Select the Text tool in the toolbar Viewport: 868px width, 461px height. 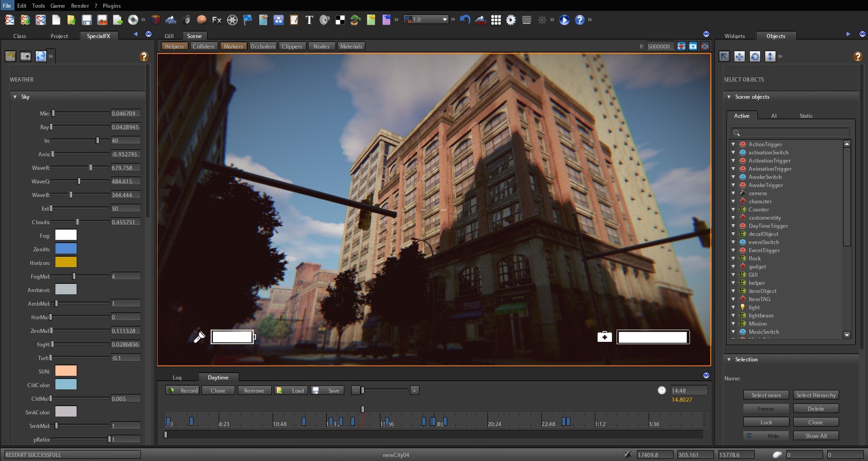tap(309, 19)
